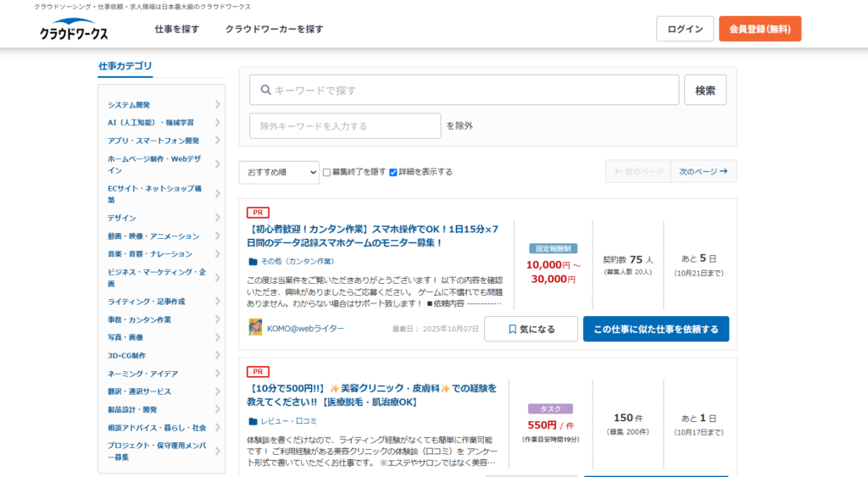Toggle 募集終了を隠す checkbox
The image size is (868, 477).
[x=327, y=172]
